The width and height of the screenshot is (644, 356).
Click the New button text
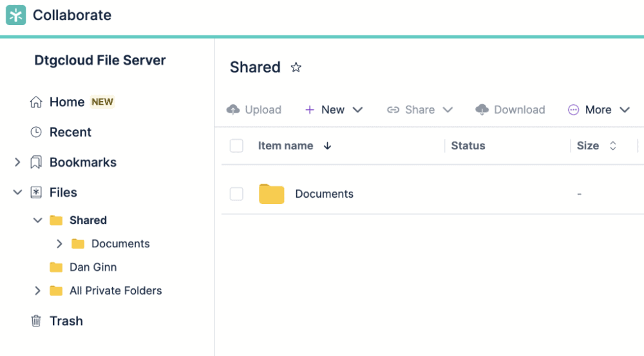coord(333,109)
